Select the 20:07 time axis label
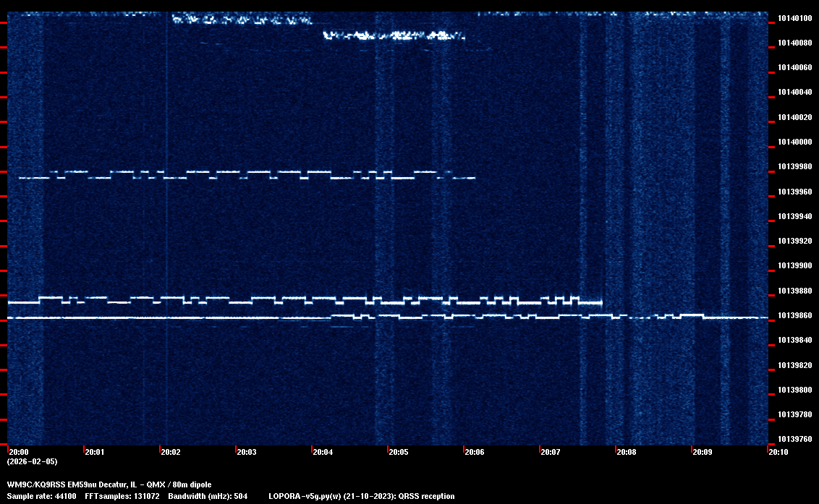The width and height of the screenshot is (819, 504). [551, 452]
